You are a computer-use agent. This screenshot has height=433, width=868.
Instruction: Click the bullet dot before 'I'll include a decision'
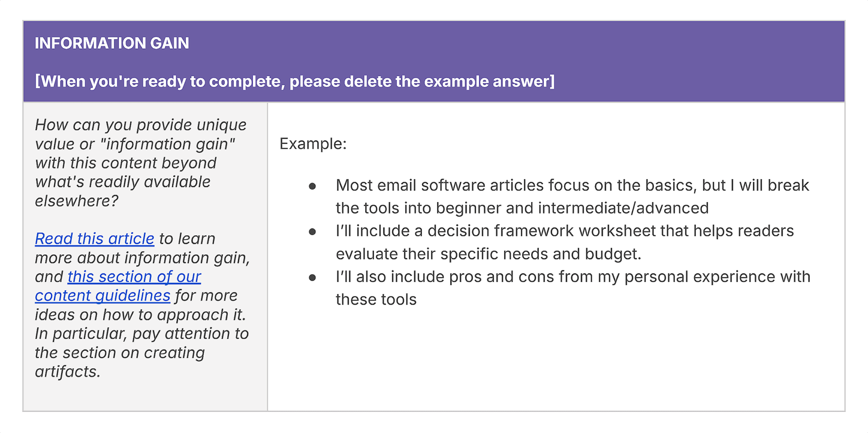312,232
